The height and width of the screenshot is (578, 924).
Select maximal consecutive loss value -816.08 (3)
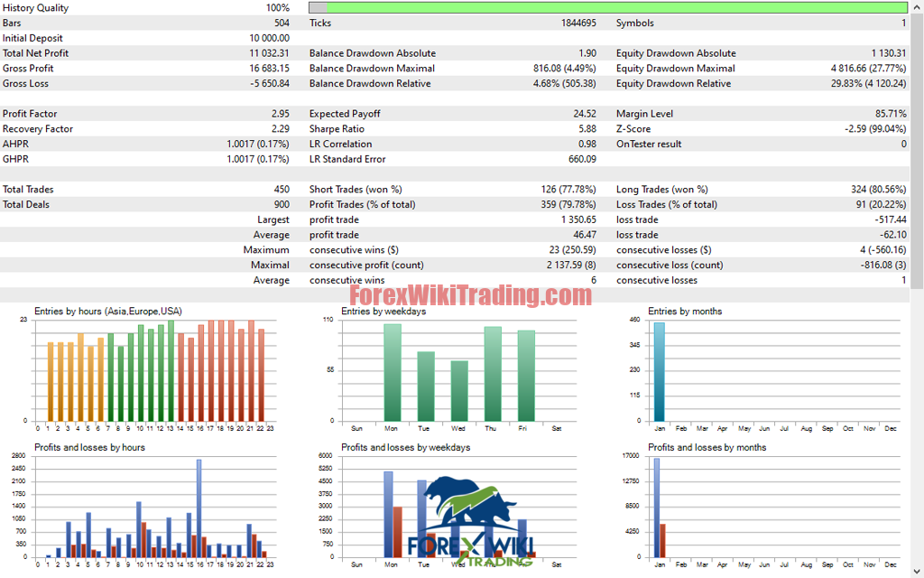pyautogui.click(x=883, y=266)
